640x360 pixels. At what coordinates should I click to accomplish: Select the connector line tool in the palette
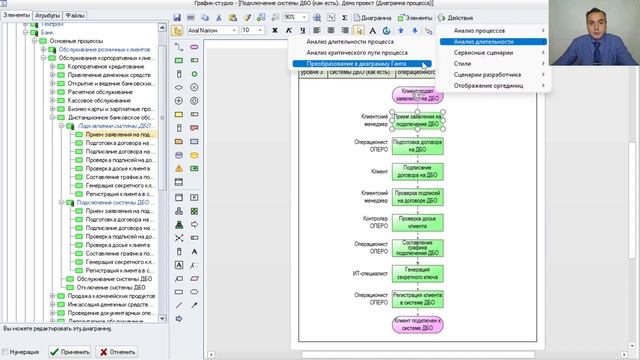pos(179,47)
